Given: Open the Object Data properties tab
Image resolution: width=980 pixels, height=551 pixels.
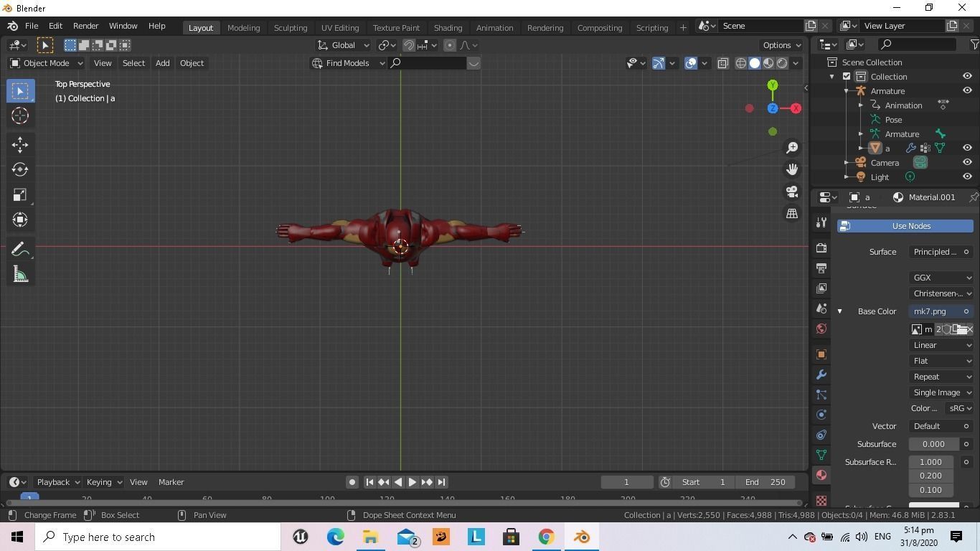Looking at the screenshot, I should click(x=821, y=455).
